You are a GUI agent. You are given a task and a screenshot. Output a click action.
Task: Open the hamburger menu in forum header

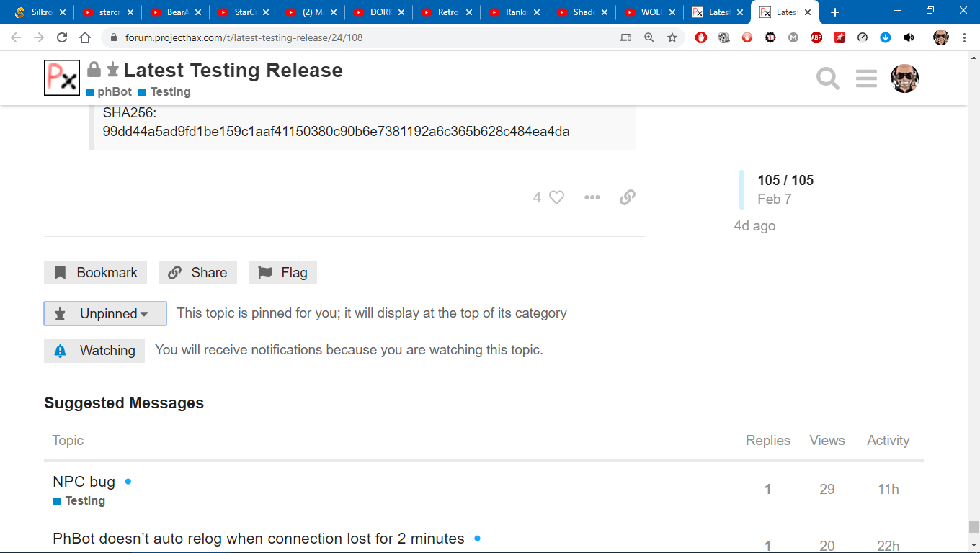point(866,78)
